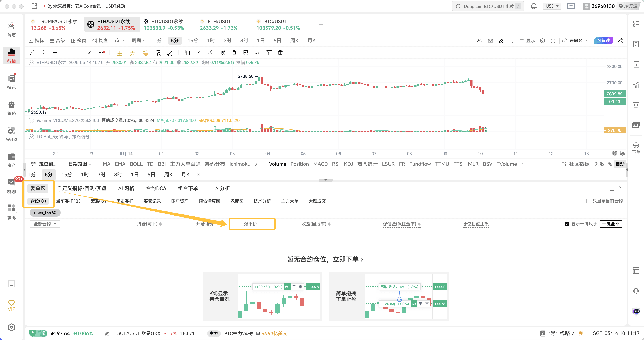Sort by 持仓(可平) column
This screenshot has height=340, width=644.
tap(149, 224)
